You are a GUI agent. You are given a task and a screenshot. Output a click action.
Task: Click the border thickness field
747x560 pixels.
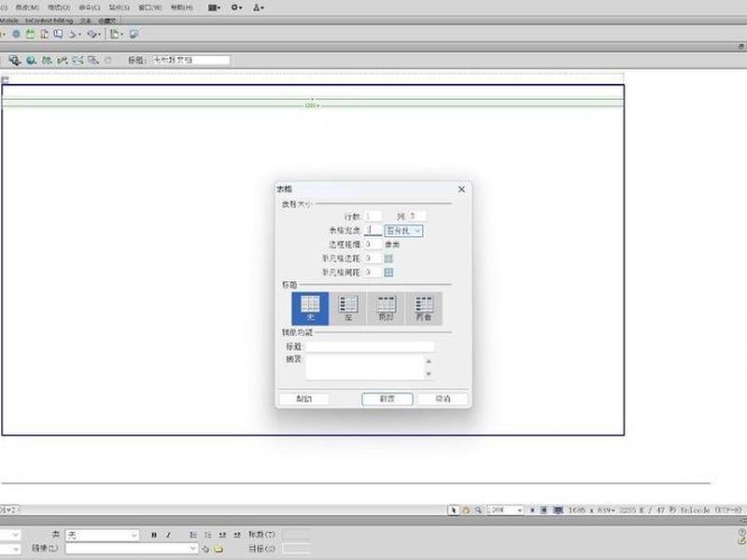(373, 245)
